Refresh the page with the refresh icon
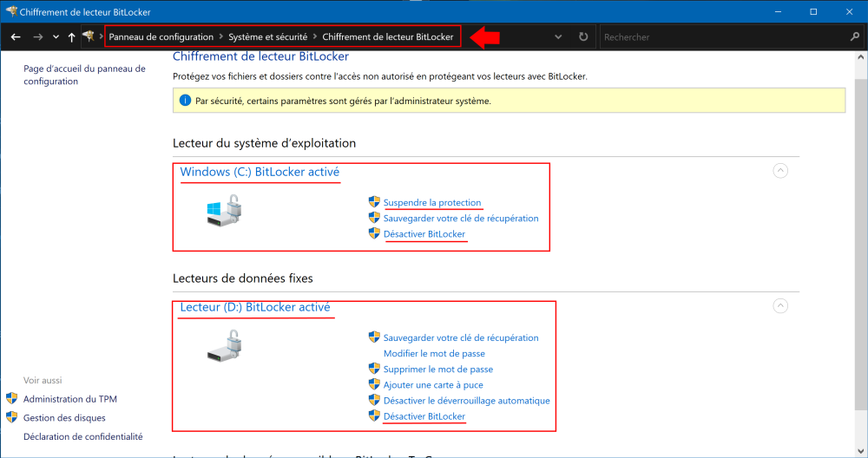The image size is (868, 458). click(x=583, y=37)
